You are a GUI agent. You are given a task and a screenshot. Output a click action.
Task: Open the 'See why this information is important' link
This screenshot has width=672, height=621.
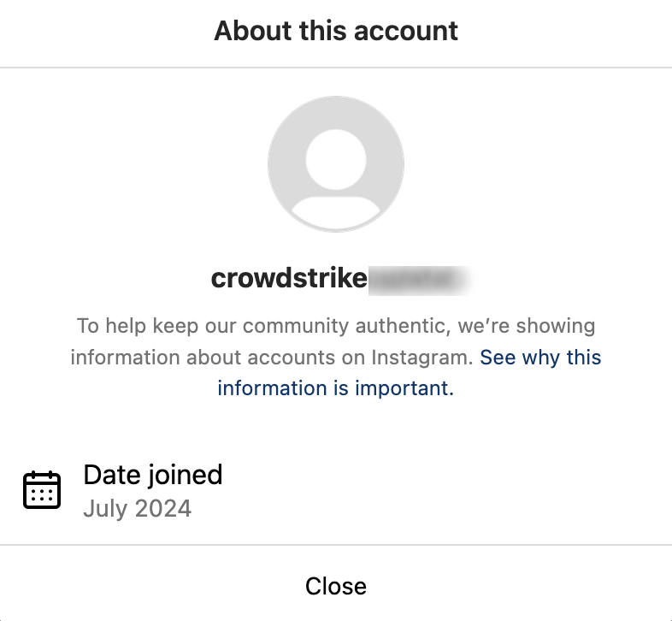pos(540,357)
